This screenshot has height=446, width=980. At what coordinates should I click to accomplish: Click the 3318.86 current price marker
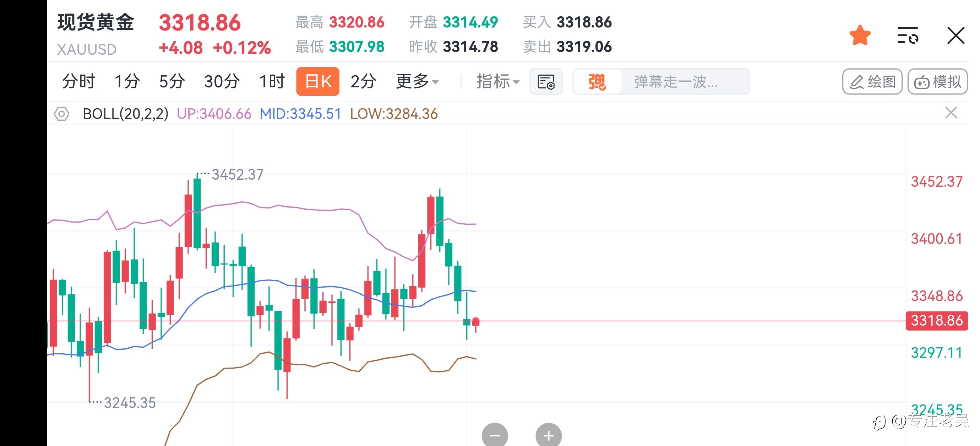click(x=937, y=321)
